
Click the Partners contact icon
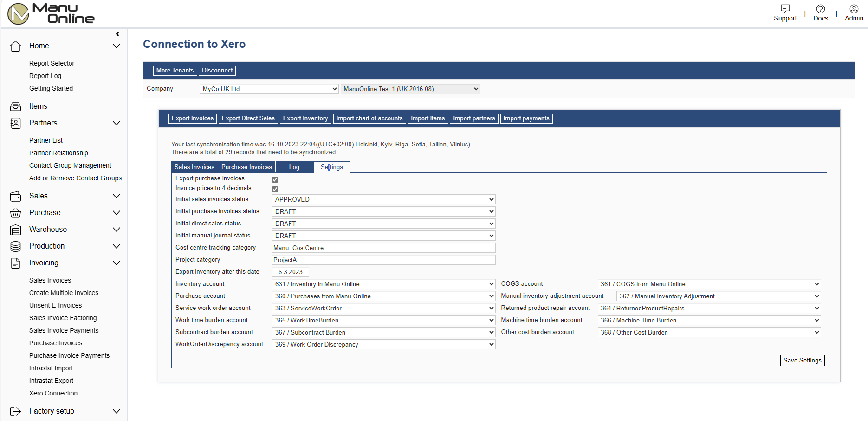pyautogui.click(x=16, y=123)
